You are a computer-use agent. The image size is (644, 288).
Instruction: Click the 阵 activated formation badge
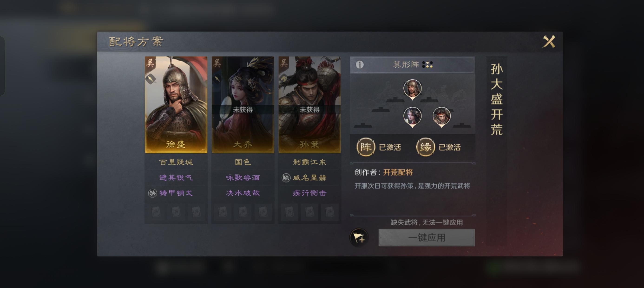pyautogui.click(x=366, y=147)
